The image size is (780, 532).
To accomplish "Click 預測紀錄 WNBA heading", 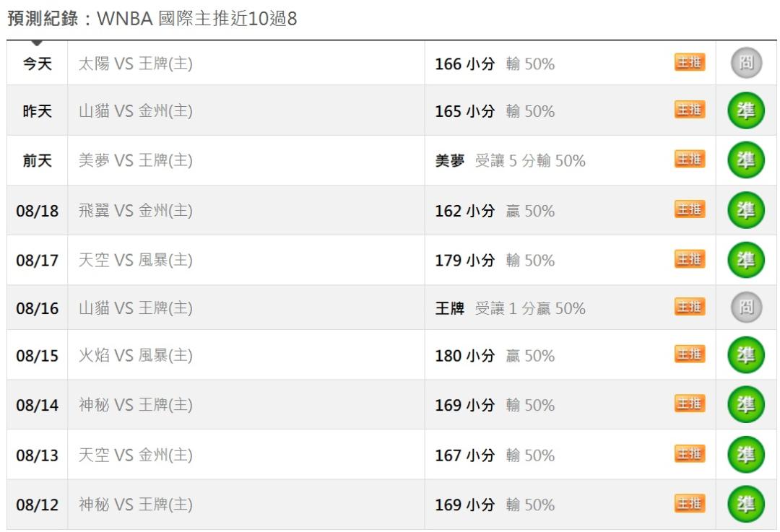I will coord(152,18).
